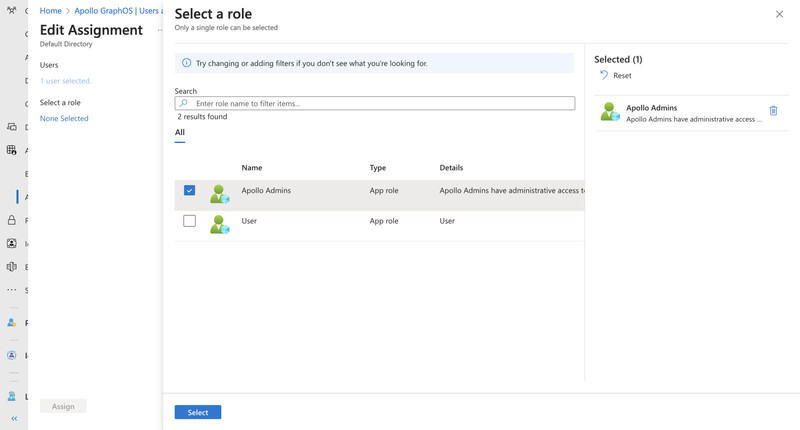Screen dimensions: 800x430
Task: Click the Reset label under Selected
Action: tap(622, 75)
